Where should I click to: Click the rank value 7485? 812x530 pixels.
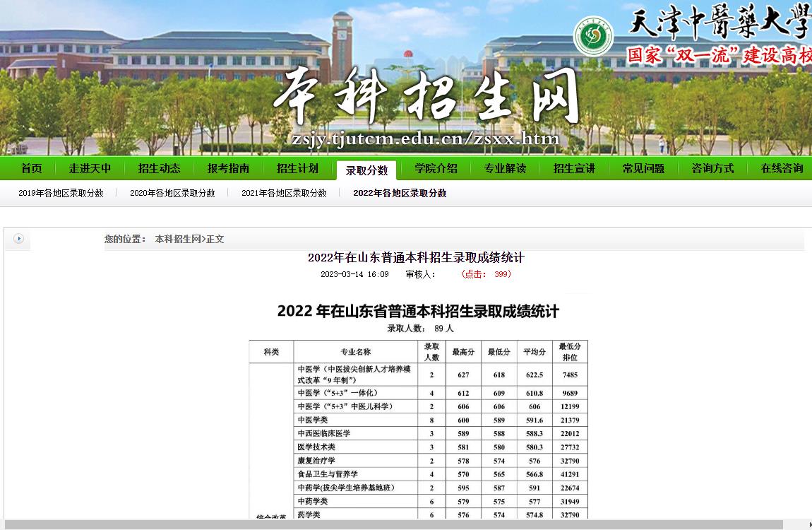click(x=570, y=375)
